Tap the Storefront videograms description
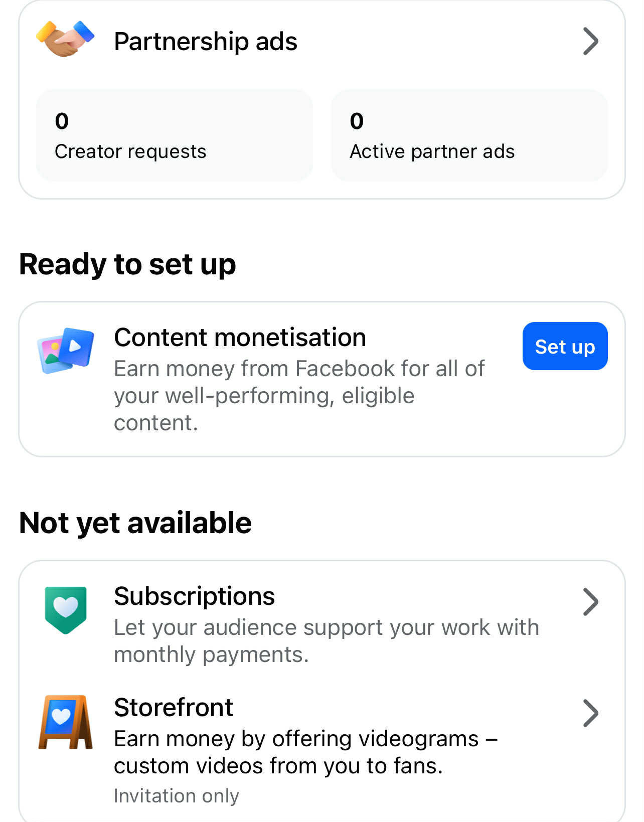 [x=305, y=752]
